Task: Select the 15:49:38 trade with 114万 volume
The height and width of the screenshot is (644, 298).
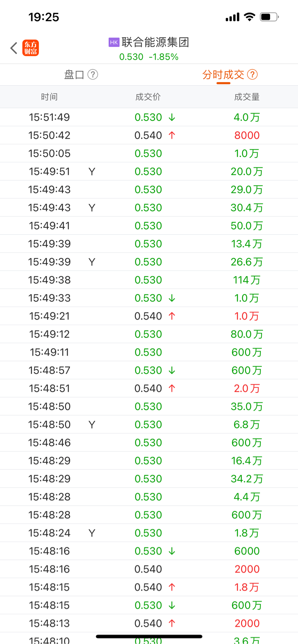Action: click(149, 280)
